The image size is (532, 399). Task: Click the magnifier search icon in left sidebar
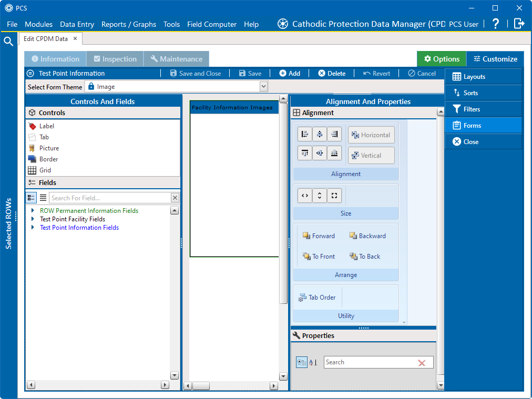pyautogui.click(x=8, y=42)
